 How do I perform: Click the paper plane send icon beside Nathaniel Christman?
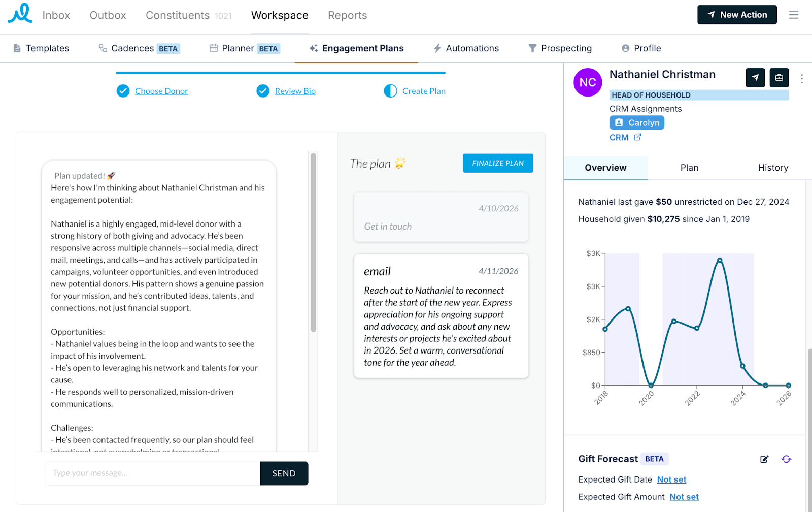point(755,78)
